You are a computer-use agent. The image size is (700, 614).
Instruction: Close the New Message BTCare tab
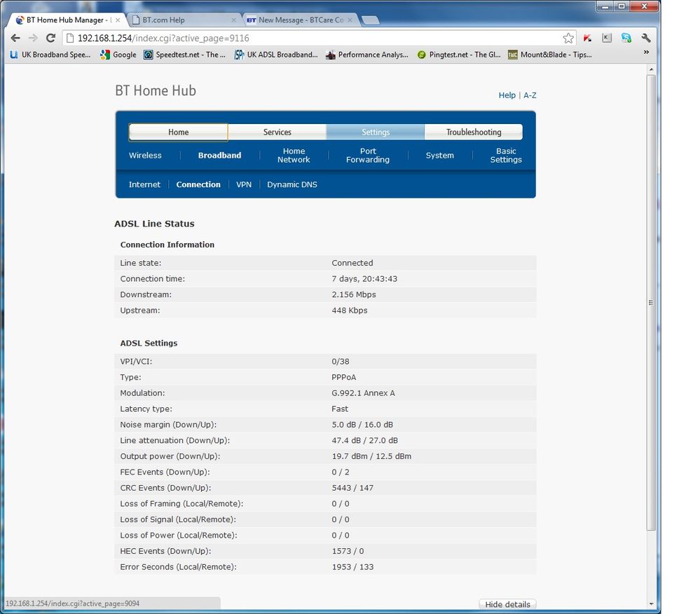point(350,20)
